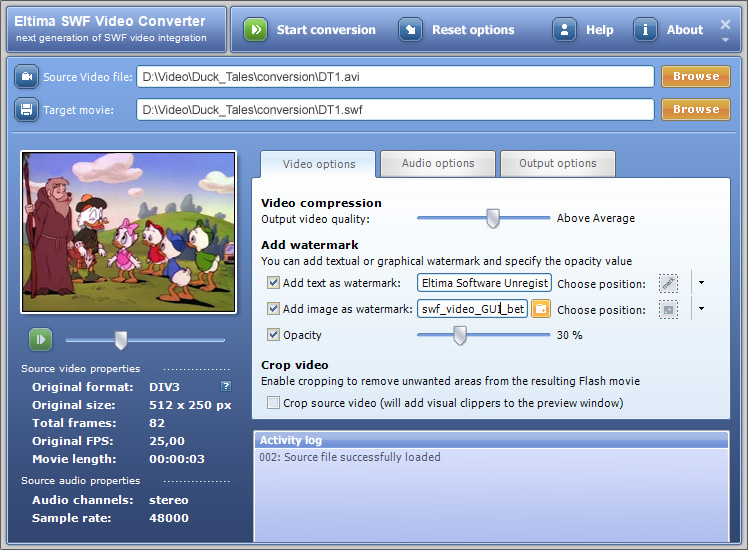
Task: Click '002: Source file successfully loaded' log entry
Action: pos(350,457)
